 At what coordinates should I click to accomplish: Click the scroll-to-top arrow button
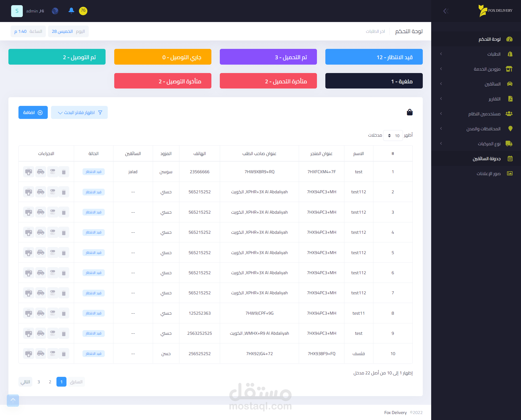click(x=13, y=400)
